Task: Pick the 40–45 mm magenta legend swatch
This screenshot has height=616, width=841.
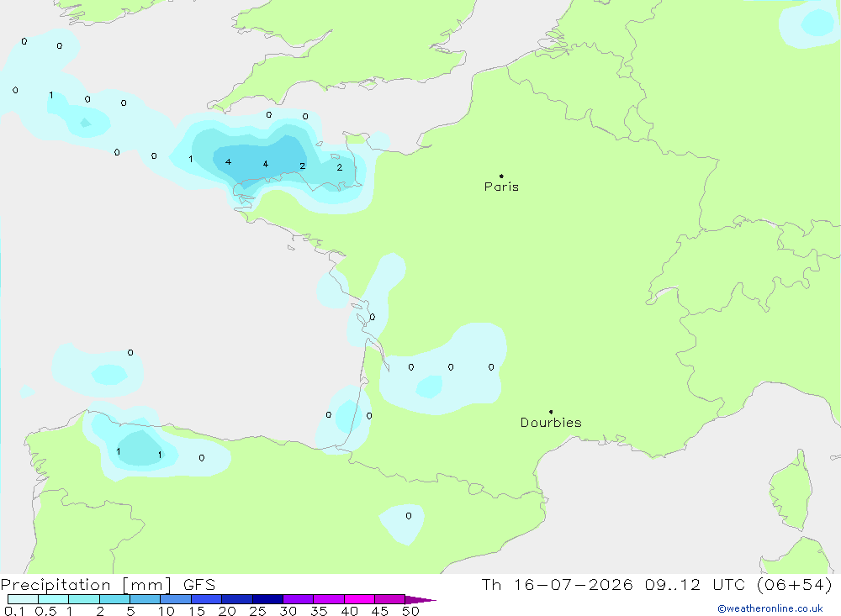Action: click(x=359, y=599)
